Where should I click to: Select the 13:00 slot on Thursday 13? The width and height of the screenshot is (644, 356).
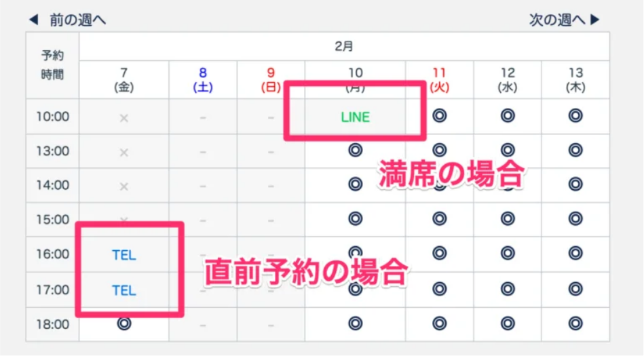click(575, 150)
